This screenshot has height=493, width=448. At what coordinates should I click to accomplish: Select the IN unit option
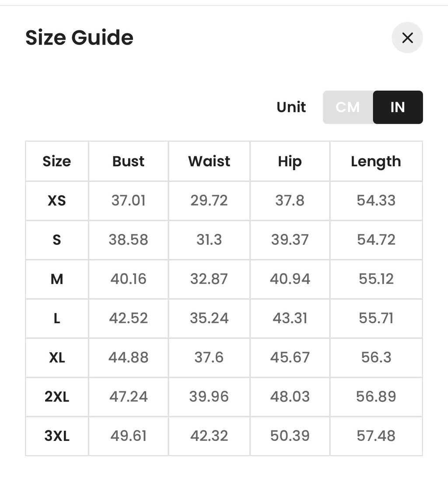tap(398, 107)
